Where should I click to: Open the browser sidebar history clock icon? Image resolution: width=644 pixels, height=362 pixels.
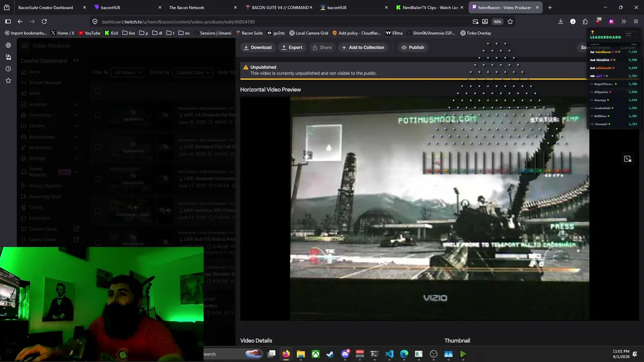8,69
